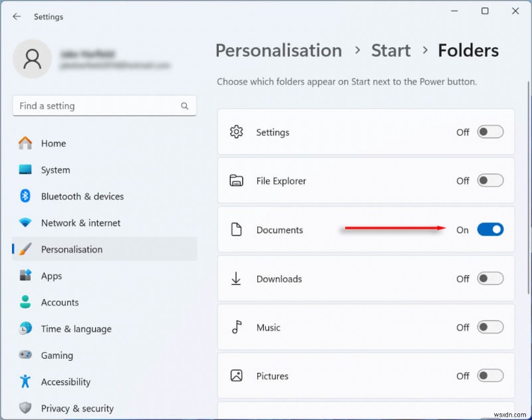The width and height of the screenshot is (532, 420).
Task: Click the back arrow icon
Action: (16, 17)
